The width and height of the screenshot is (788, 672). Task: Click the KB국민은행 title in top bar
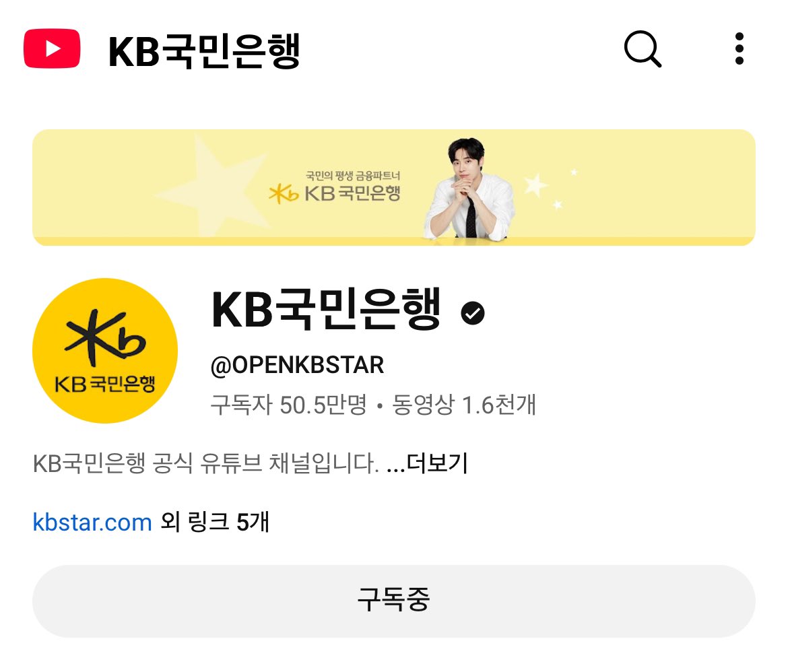204,51
